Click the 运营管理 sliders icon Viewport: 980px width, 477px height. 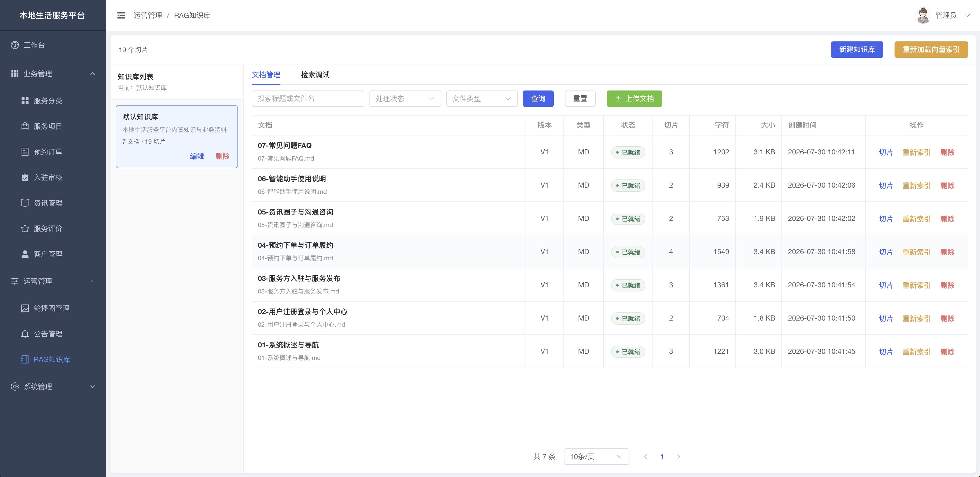(x=15, y=281)
